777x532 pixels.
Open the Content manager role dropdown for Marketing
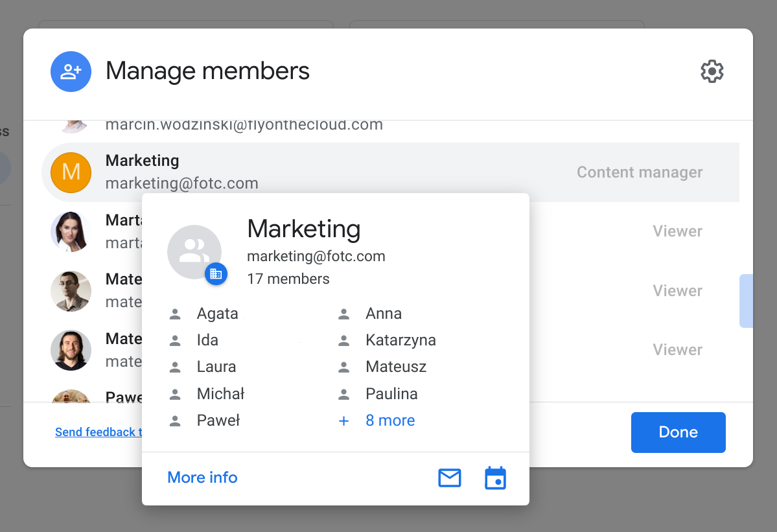639,172
